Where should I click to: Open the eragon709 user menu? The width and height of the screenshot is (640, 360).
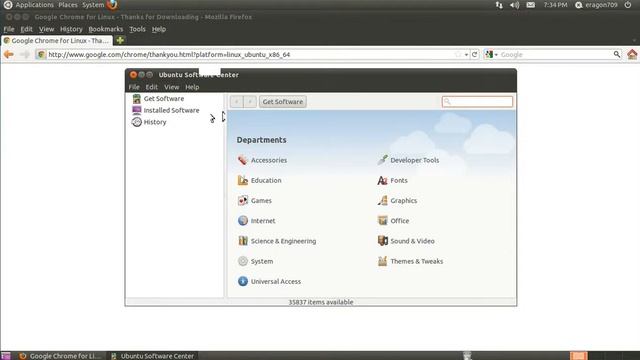click(x=596, y=5)
